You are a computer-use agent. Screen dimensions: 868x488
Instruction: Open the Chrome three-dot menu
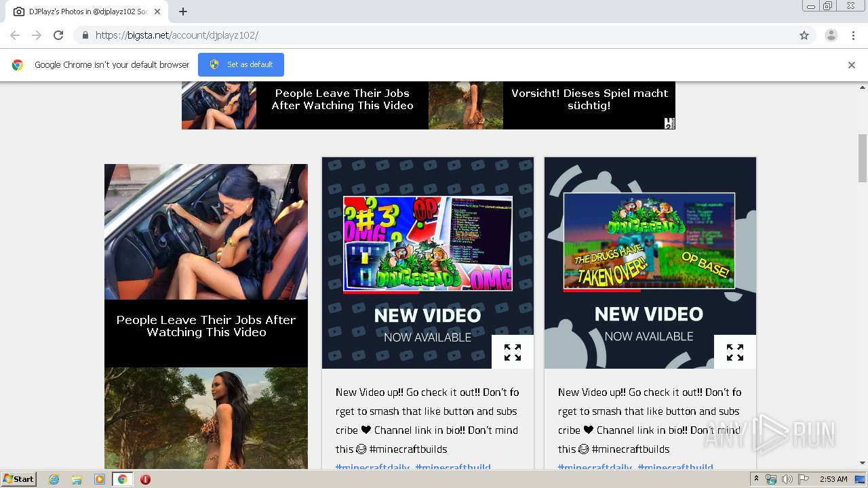853,35
